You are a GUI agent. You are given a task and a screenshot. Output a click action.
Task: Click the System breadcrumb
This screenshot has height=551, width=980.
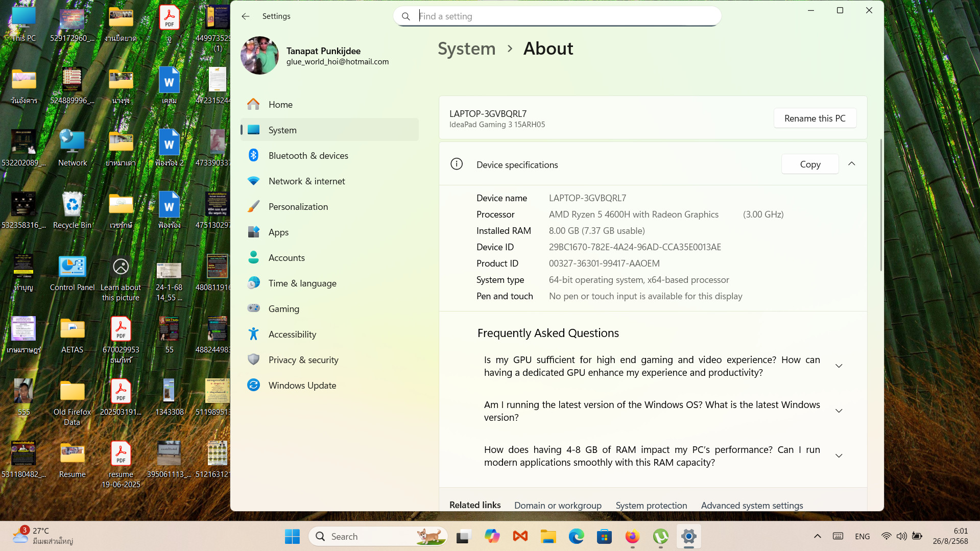(466, 49)
